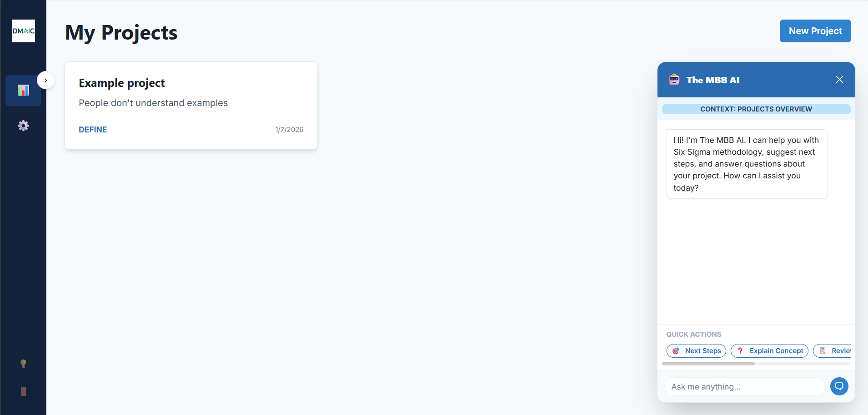The height and width of the screenshot is (415, 868).
Task: Click the DEFINE phase label
Action: [x=93, y=130]
